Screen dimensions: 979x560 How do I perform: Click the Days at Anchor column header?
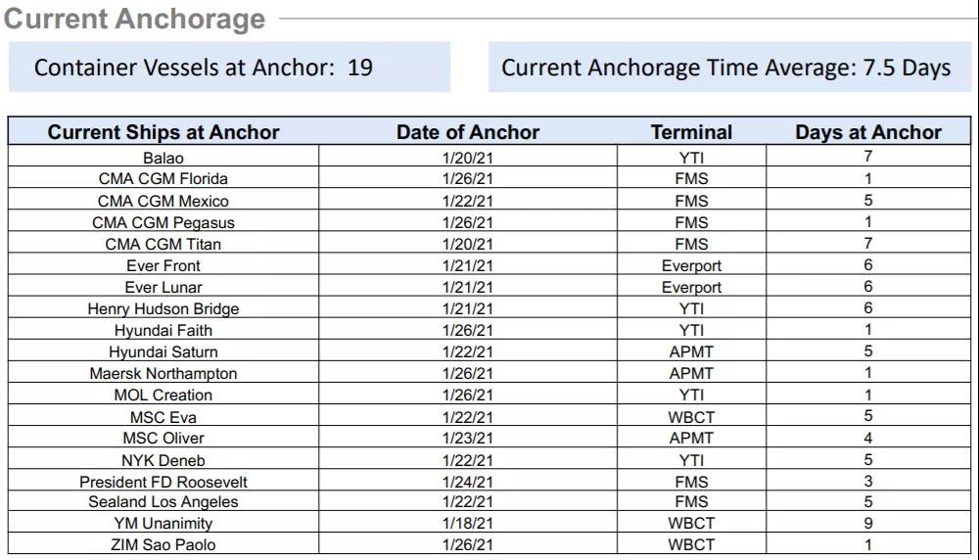(x=868, y=132)
